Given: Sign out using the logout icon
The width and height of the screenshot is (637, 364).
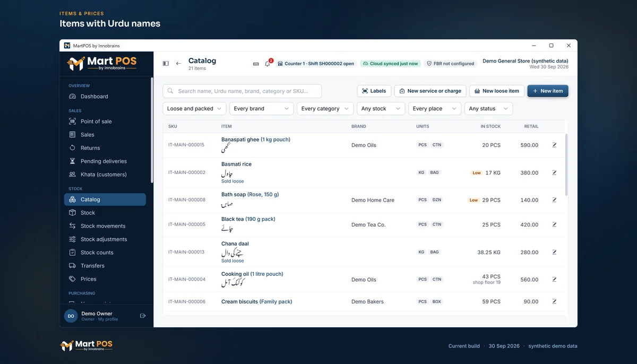Looking at the screenshot, I should click(x=143, y=316).
